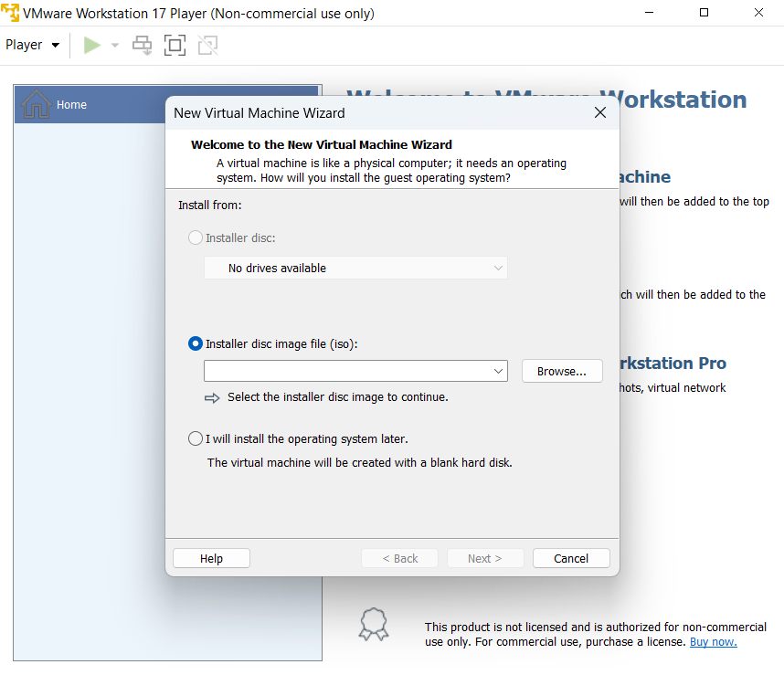Viewport: 784px width, 675px height.
Task: Click the Back button in wizard
Action: (399, 558)
